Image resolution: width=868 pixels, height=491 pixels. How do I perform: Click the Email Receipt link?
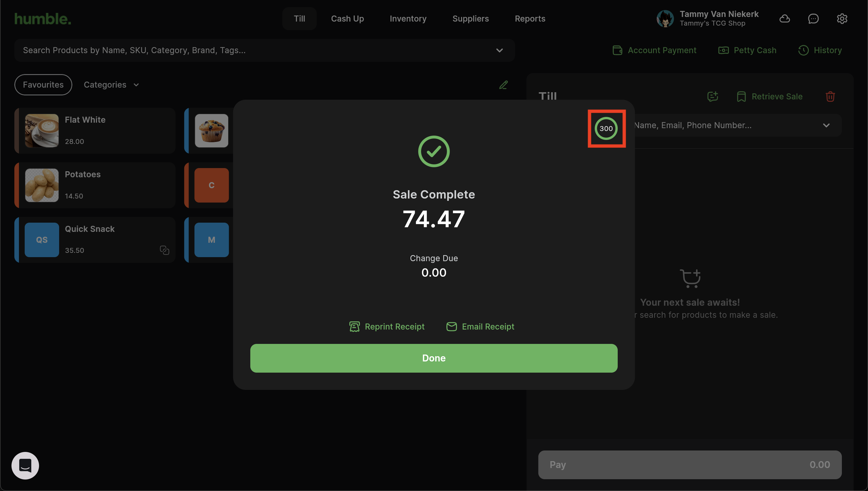tap(480, 326)
